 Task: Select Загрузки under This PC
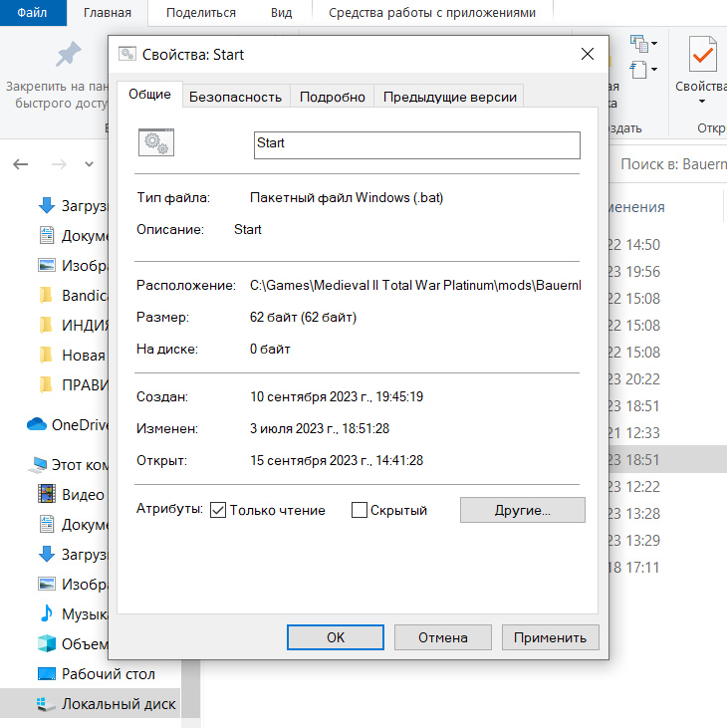click(x=73, y=554)
